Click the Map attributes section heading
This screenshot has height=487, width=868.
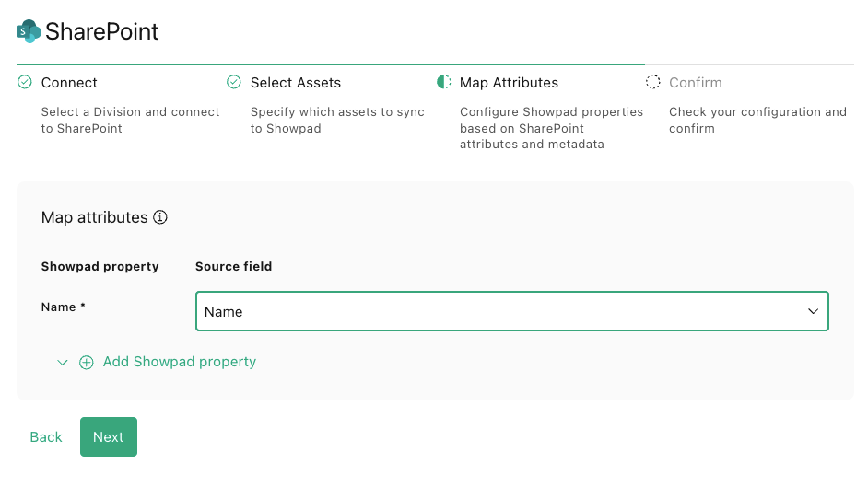(x=95, y=218)
